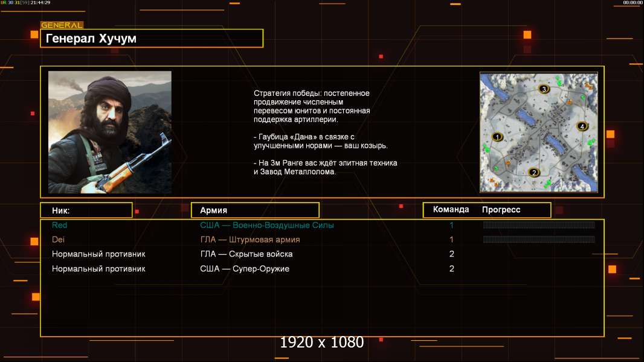Click Нормальный противник in ГЛА Скрытые войска row
644x362 pixels.
98,254
